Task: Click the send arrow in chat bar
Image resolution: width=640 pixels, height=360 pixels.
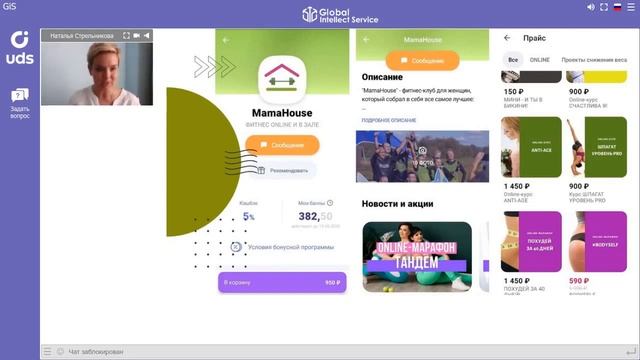Action: pyautogui.click(x=631, y=351)
